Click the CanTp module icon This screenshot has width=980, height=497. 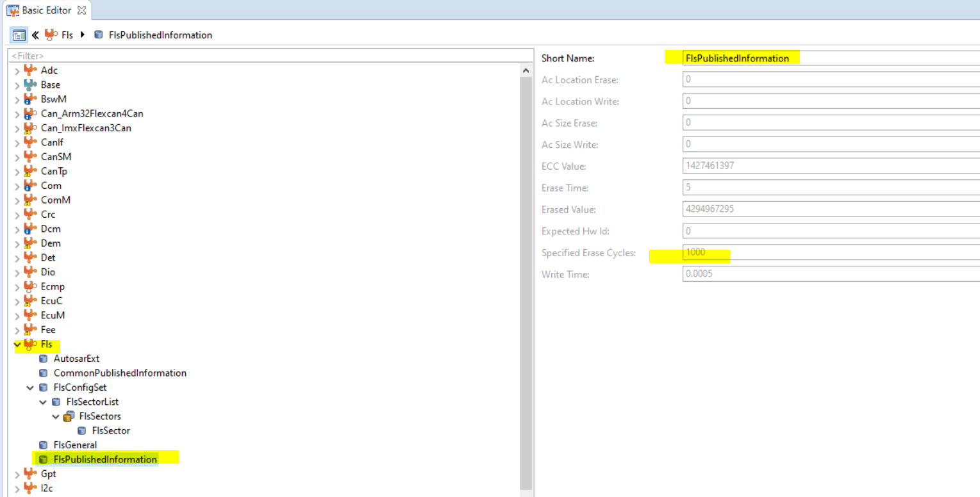[x=29, y=171]
